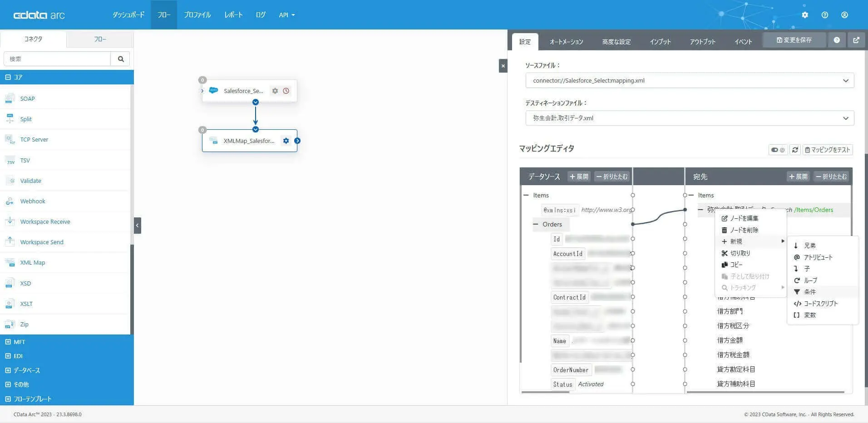Open settings gear on XMLMap_Salesfor... node

286,141
